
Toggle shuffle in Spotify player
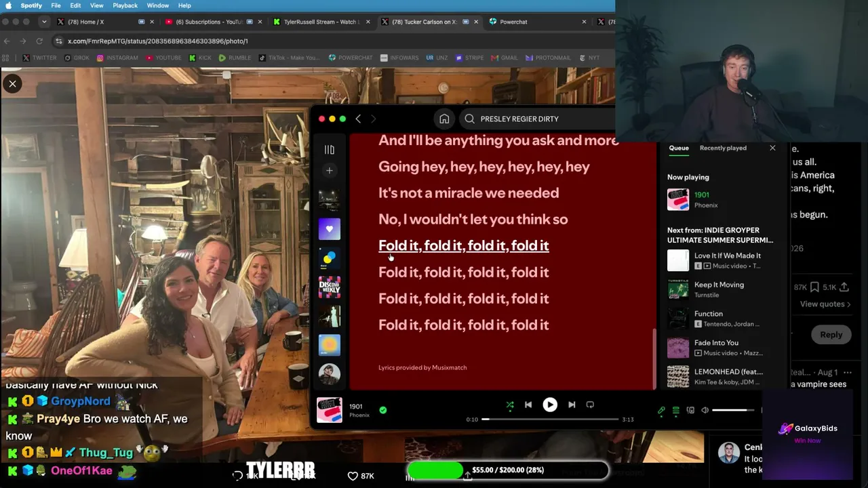(x=509, y=405)
